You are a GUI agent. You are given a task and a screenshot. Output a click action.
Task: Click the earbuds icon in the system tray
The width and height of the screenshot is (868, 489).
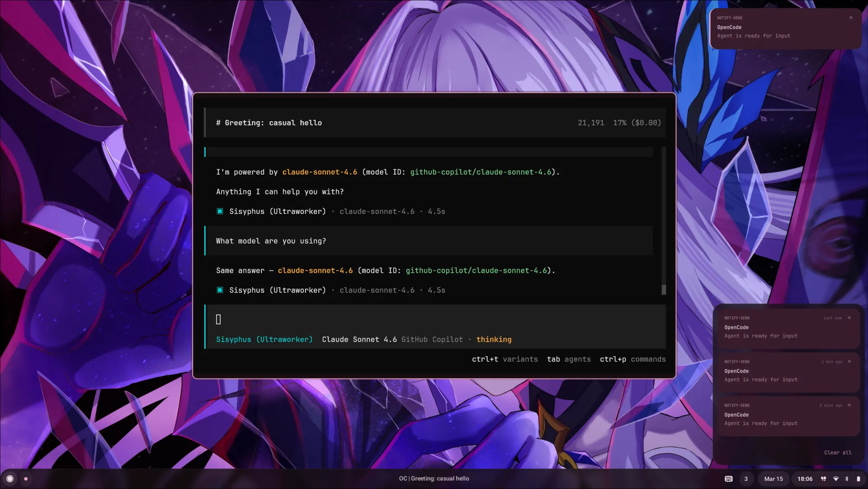click(x=824, y=479)
